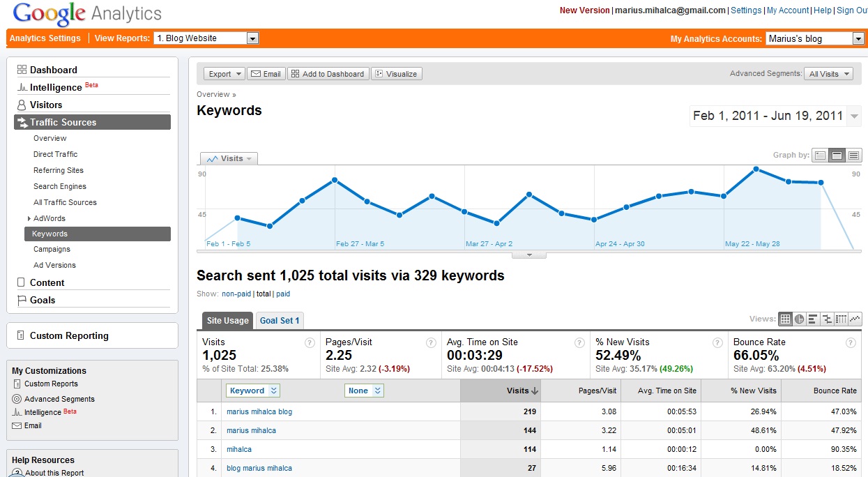Open View Reports profile dropdown
Image resolution: width=868 pixels, height=477 pixels.
[206, 38]
